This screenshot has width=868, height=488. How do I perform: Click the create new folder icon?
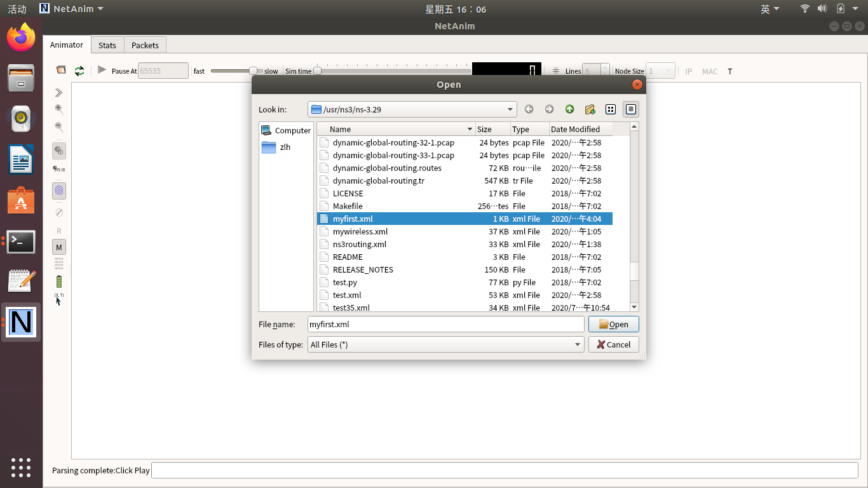[590, 109]
